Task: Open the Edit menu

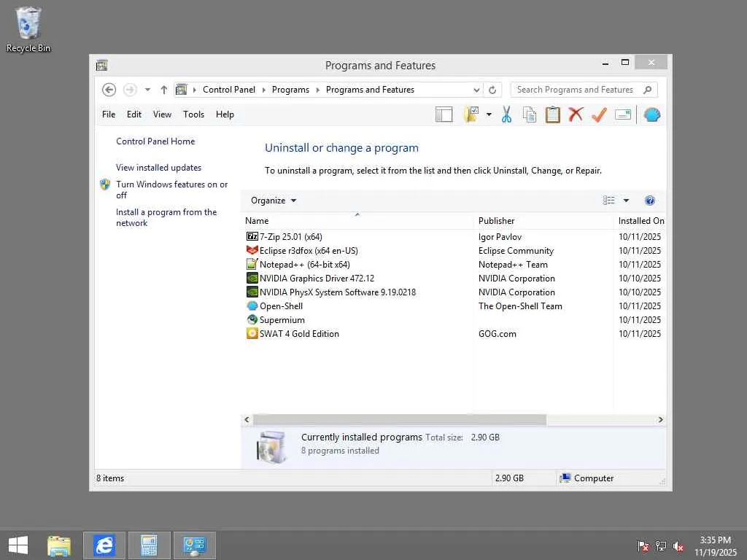Action: (x=134, y=114)
